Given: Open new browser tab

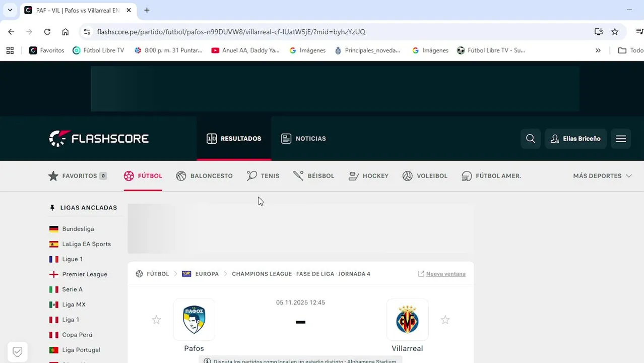Looking at the screenshot, I should click(x=147, y=10).
